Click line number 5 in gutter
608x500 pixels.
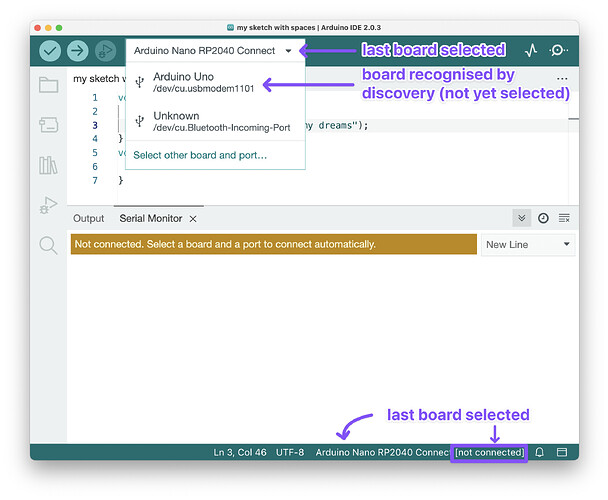(95, 152)
